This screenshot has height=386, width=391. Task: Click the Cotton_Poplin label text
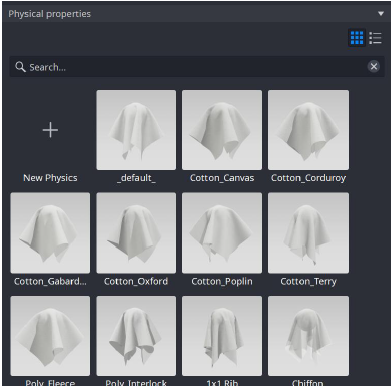click(x=222, y=282)
